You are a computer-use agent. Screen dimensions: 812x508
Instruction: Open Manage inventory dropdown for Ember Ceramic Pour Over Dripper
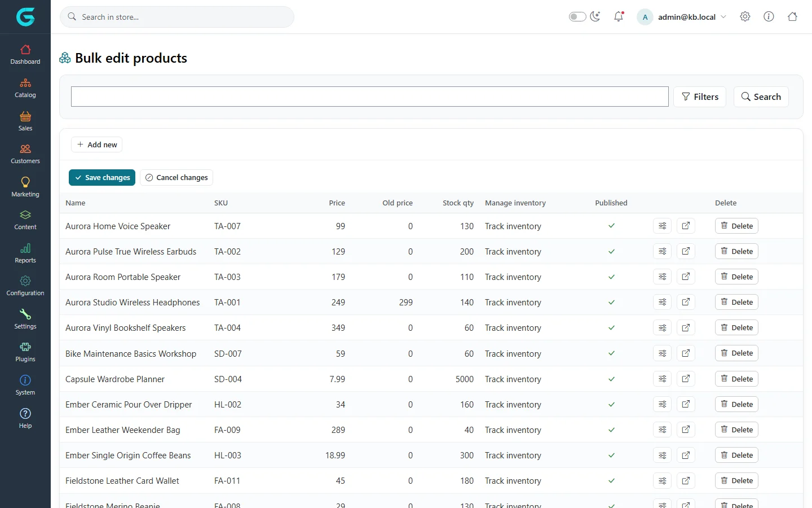pyautogui.click(x=513, y=405)
